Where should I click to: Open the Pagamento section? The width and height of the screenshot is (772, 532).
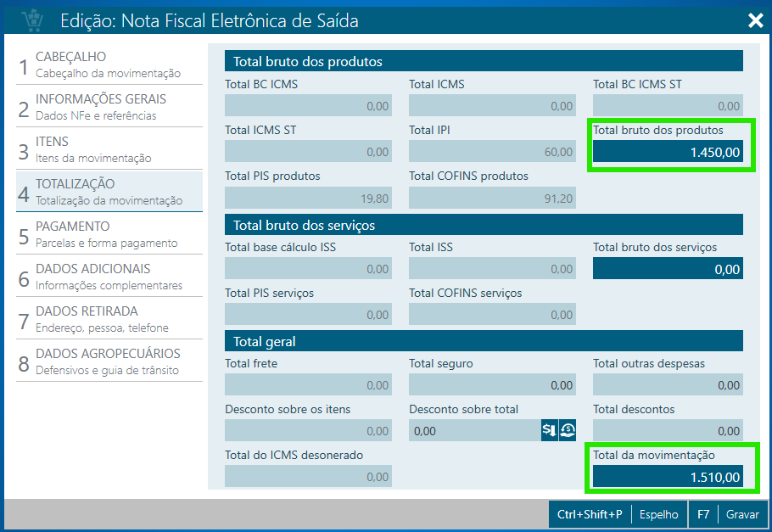coord(109,234)
